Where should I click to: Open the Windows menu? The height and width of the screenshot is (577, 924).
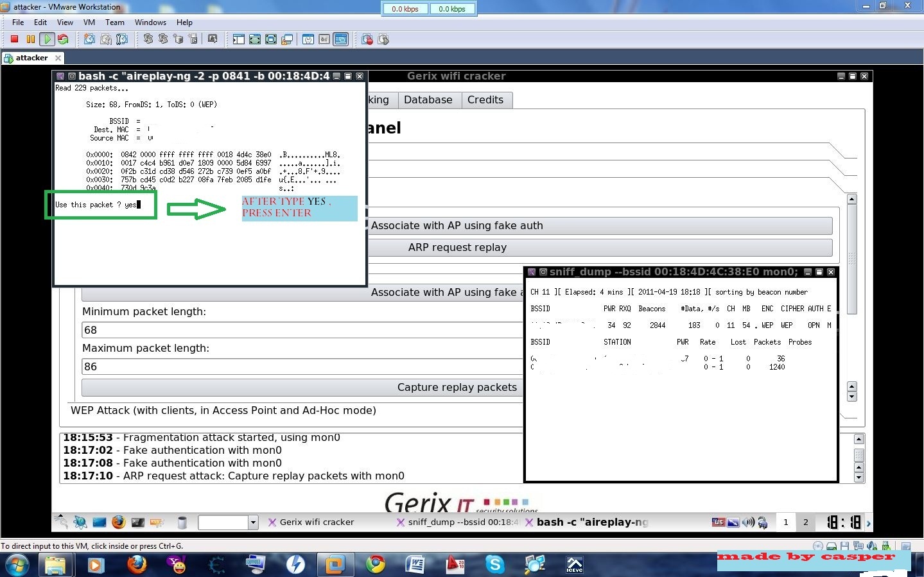(x=150, y=22)
